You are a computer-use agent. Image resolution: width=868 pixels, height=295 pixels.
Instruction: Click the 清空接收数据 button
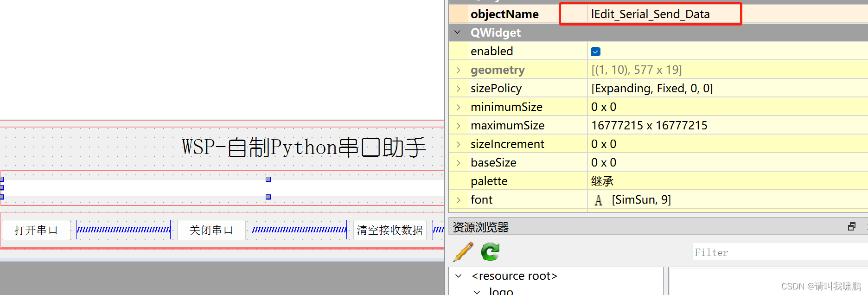(390, 230)
